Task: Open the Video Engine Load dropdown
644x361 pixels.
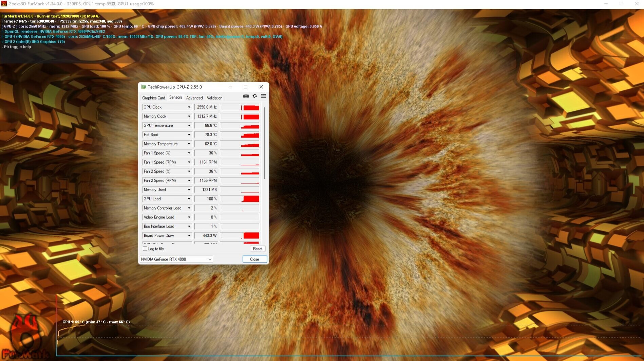Action: [x=189, y=217]
